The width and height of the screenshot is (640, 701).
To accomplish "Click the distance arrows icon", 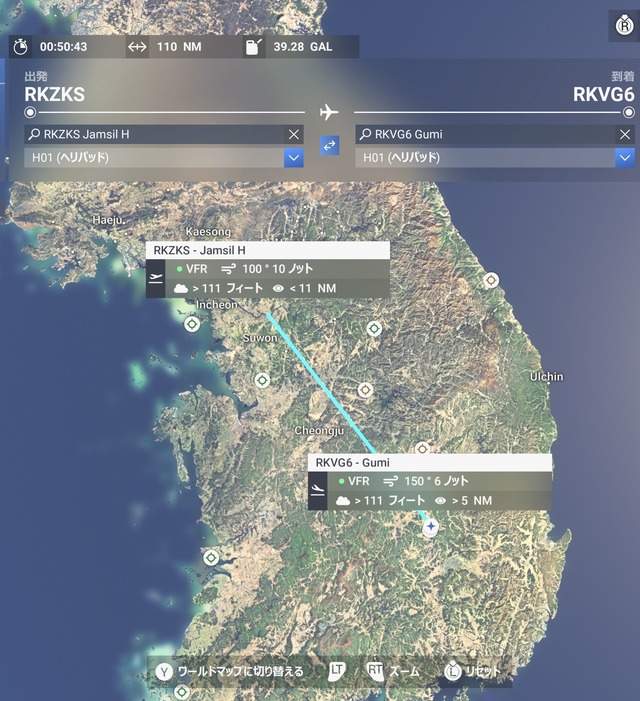I will (137, 46).
